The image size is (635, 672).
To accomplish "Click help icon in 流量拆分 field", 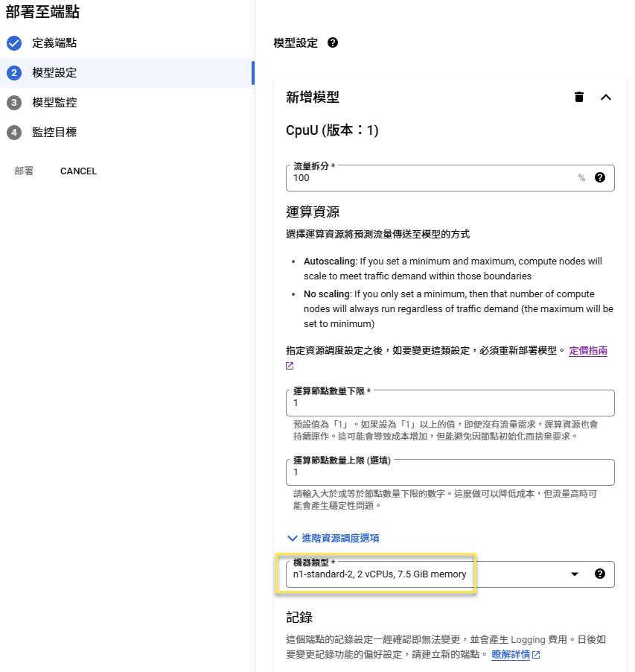I will pyautogui.click(x=600, y=178).
